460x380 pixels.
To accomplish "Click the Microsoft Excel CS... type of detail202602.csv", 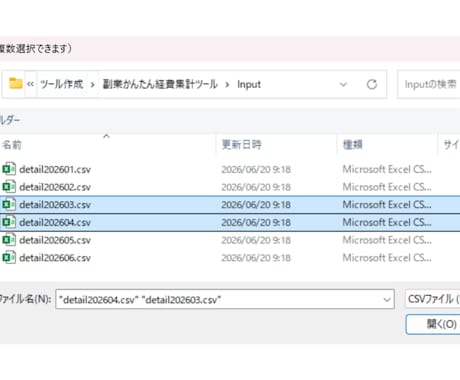I will (x=387, y=187).
